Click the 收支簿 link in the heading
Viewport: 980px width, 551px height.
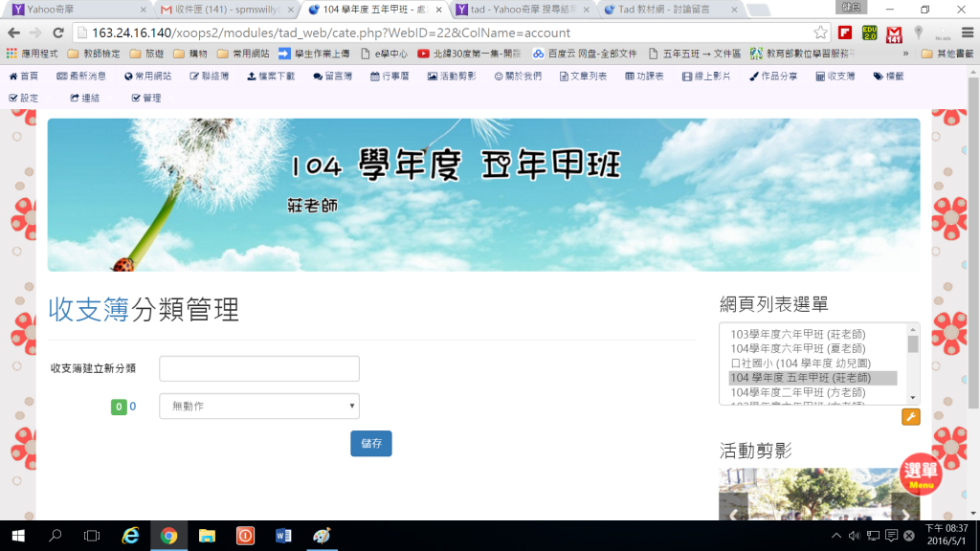point(88,310)
